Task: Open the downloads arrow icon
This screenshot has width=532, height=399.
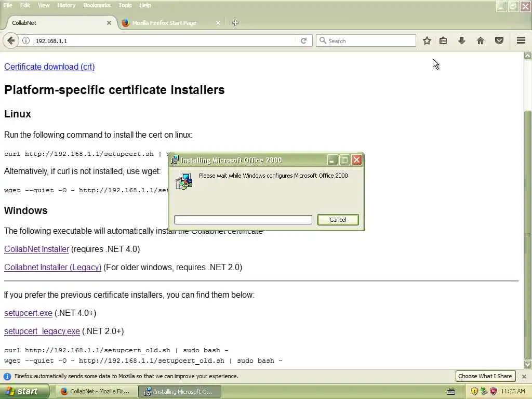Action: coord(461,41)
